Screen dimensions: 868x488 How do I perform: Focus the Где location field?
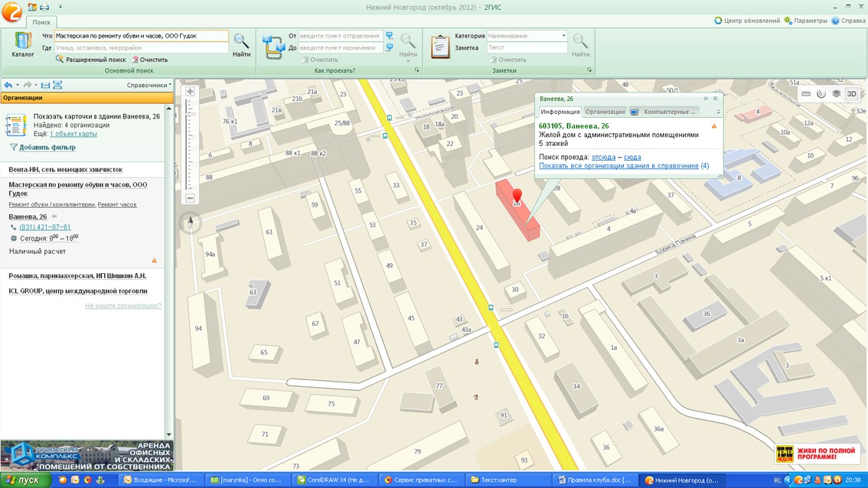click(x=141, y=47)
